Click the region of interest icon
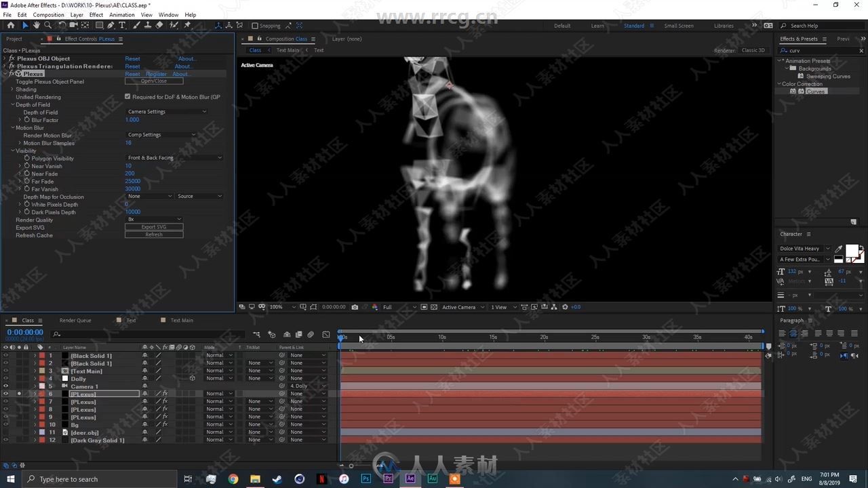Viewport: 868px width, 488px height. (x=424, y=307)
